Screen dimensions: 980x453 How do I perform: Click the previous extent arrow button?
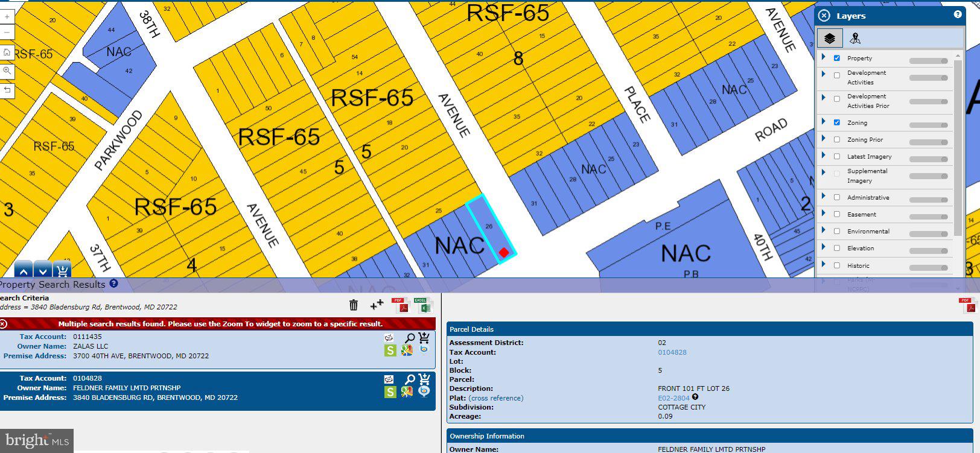point(7,90)
